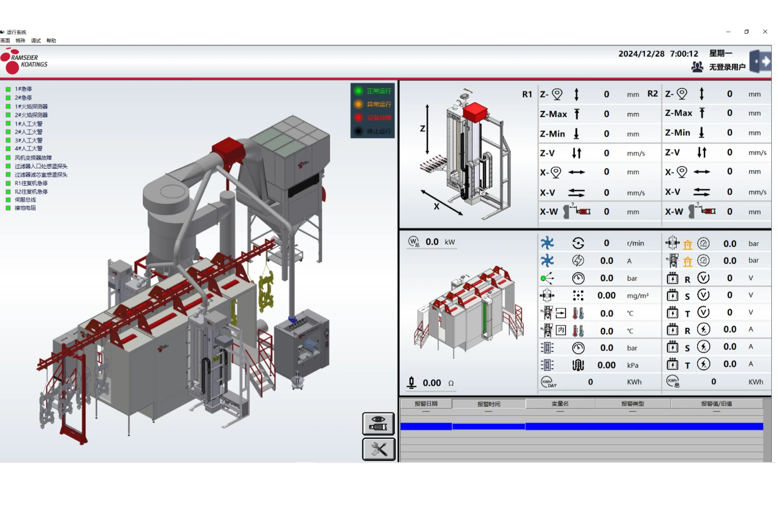Click the powder concentration mg/m³ dots icon
This screenshot has height=532, width=778.
click(x=578, y=296)
